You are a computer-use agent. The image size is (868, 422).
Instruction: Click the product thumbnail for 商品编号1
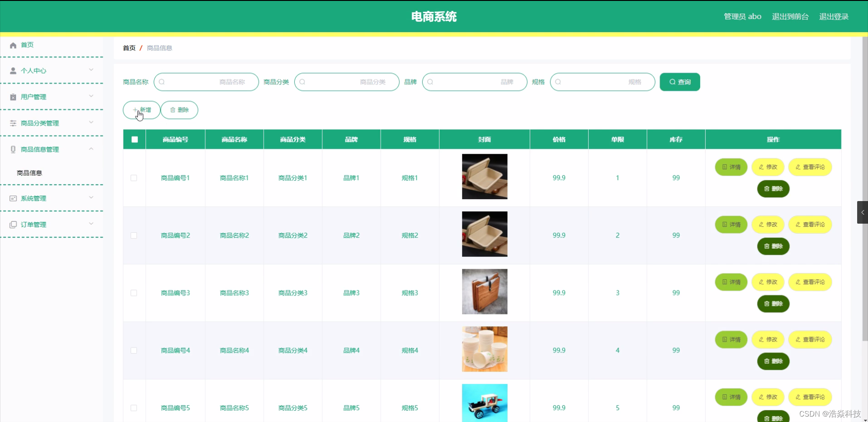coord(484,177)
